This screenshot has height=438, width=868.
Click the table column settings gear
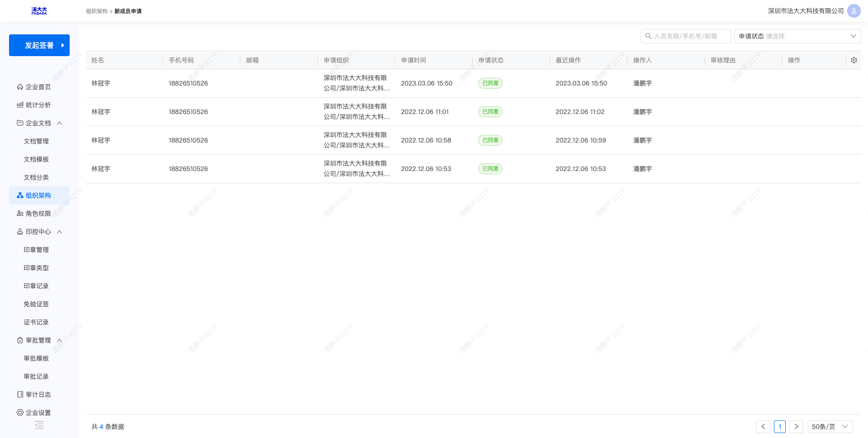854,60
